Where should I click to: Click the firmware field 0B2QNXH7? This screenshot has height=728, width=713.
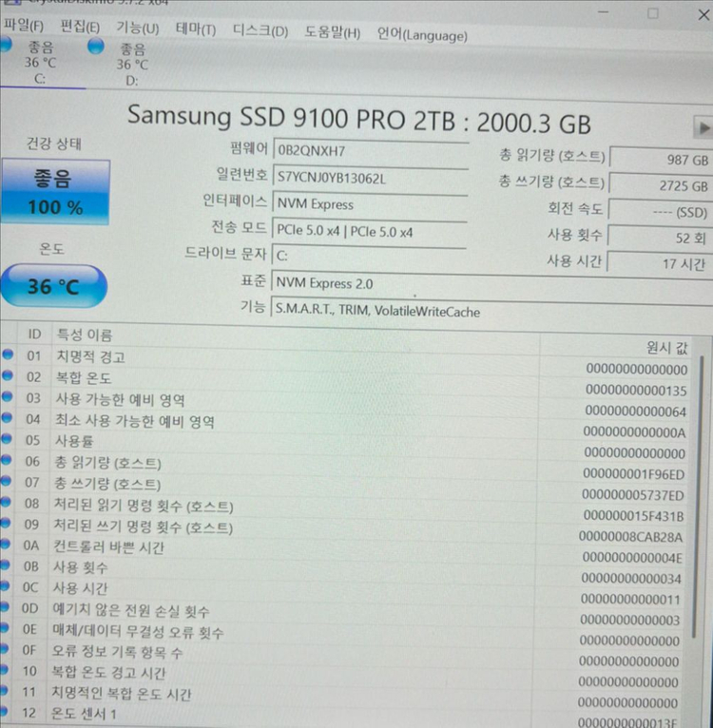(370, 151)
